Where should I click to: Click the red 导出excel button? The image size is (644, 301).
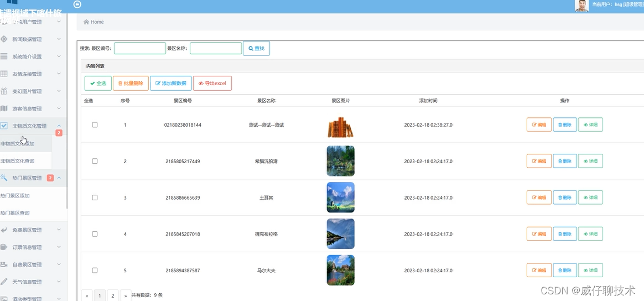tap(212, 84)
